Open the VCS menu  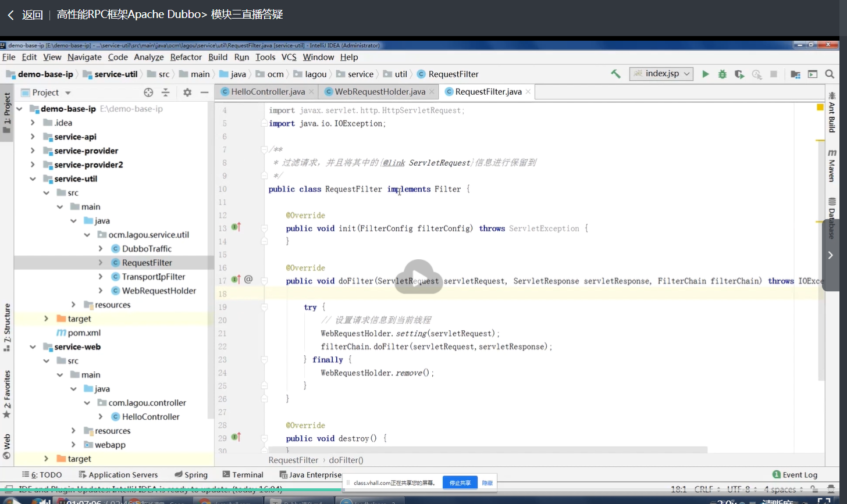point(289,57)
